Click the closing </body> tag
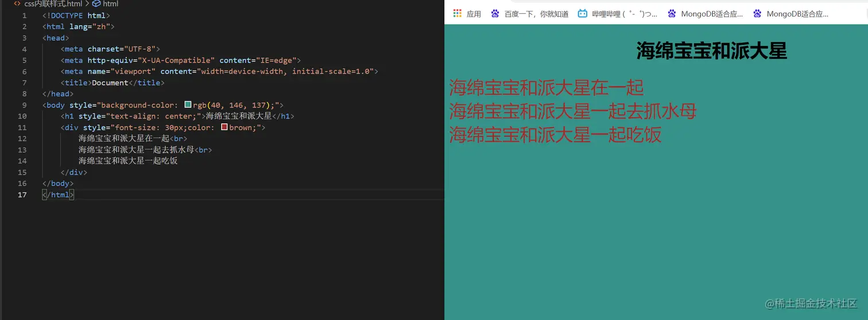 pos(58,183)
